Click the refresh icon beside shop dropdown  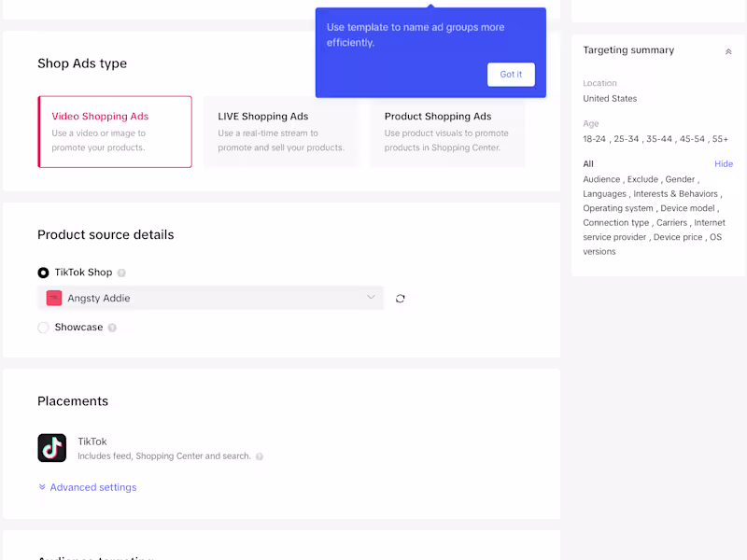click(401, 299)
